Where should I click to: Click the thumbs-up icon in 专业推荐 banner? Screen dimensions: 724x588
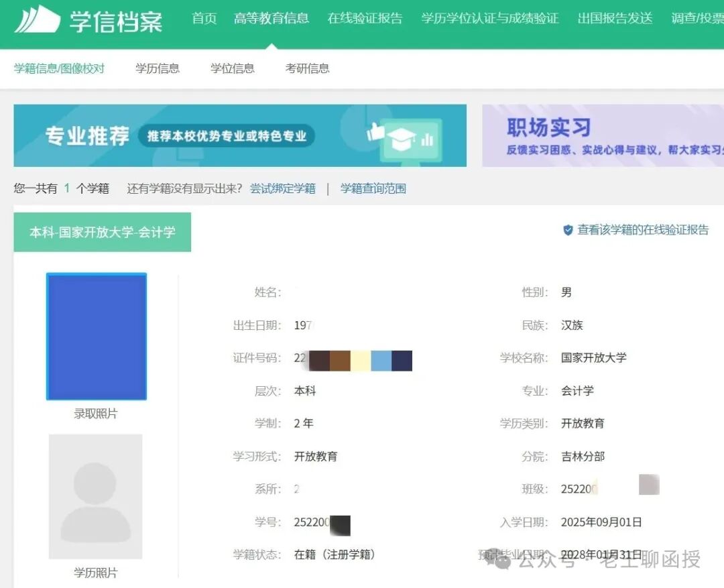375,132
